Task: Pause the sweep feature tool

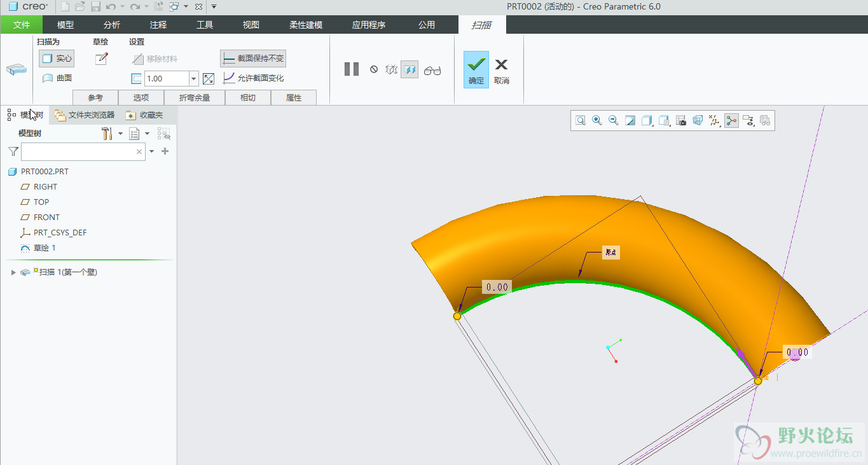Action: (352, 69)
